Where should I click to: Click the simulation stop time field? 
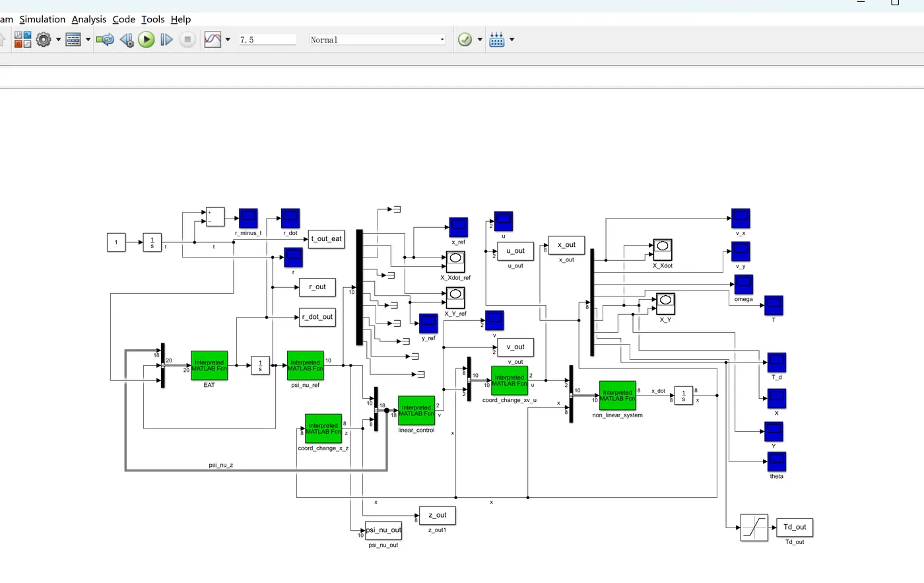point(267,40)
